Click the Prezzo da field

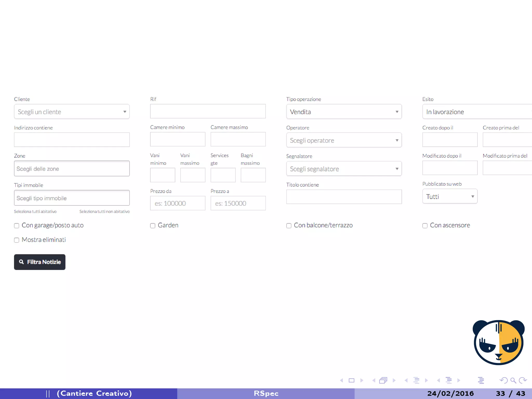(x=178, y=203)
